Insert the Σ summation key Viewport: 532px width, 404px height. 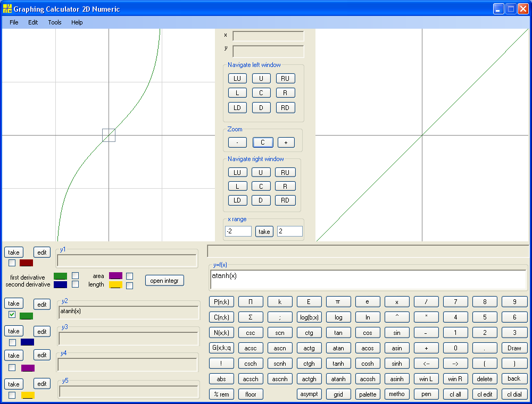pyautogui.click(x=251, y=317)
